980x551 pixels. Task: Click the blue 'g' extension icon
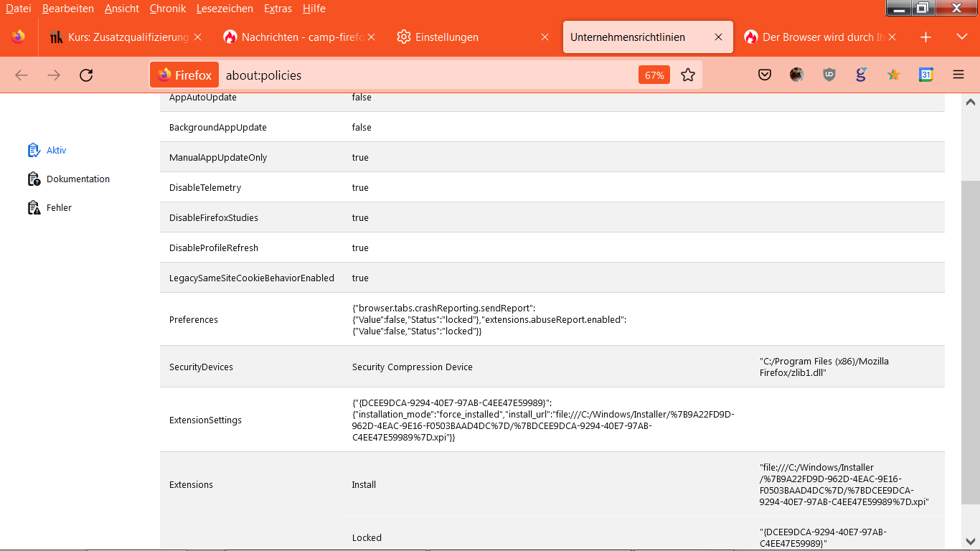(861, 75)
